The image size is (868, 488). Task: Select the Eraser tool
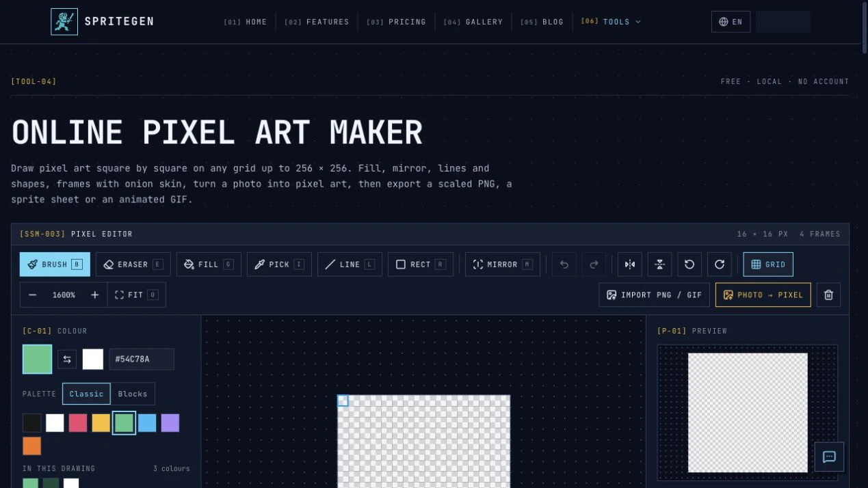(133, 265)
